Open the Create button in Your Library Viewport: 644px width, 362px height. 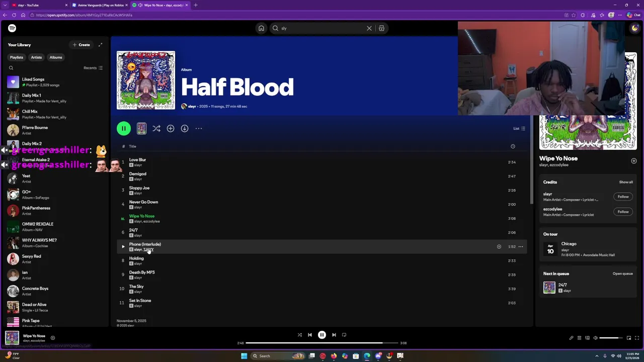point(81,45)
